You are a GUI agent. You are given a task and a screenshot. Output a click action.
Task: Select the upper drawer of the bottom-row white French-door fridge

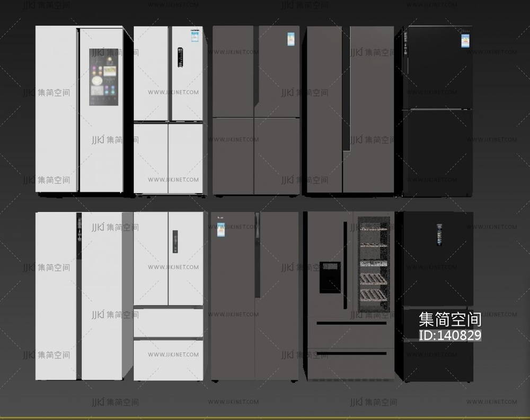(x=168, y=323)
